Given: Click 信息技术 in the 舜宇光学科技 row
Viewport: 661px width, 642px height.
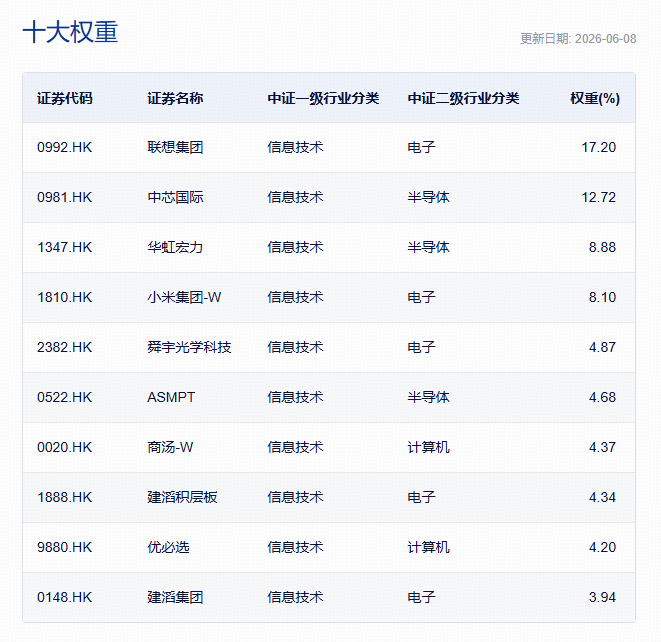Looking at the screenshot, I should (x=295, y=347).
